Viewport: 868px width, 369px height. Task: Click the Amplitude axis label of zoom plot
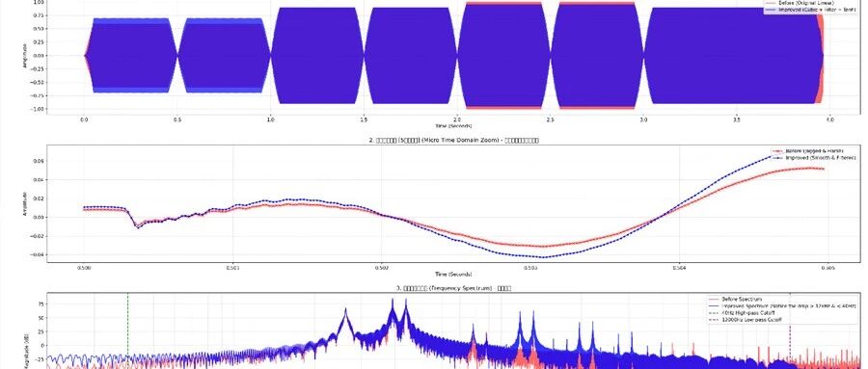pyautogui.click(x=25, y=204)
